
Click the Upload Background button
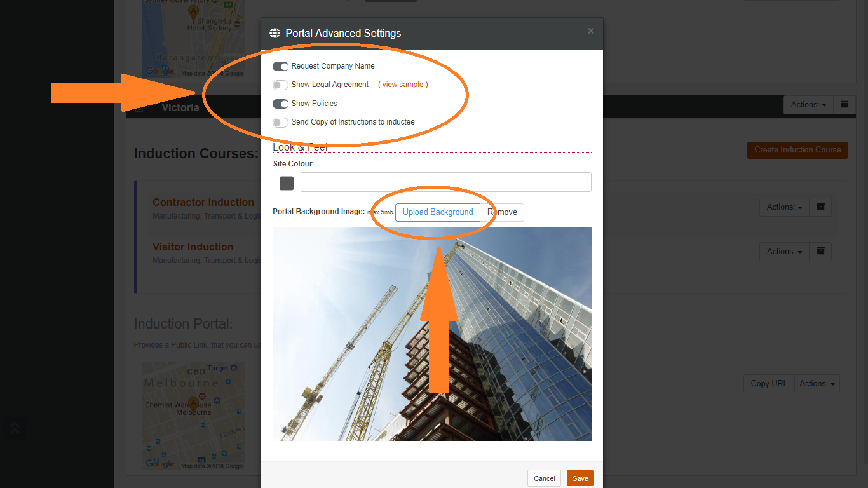click(438, 212)
